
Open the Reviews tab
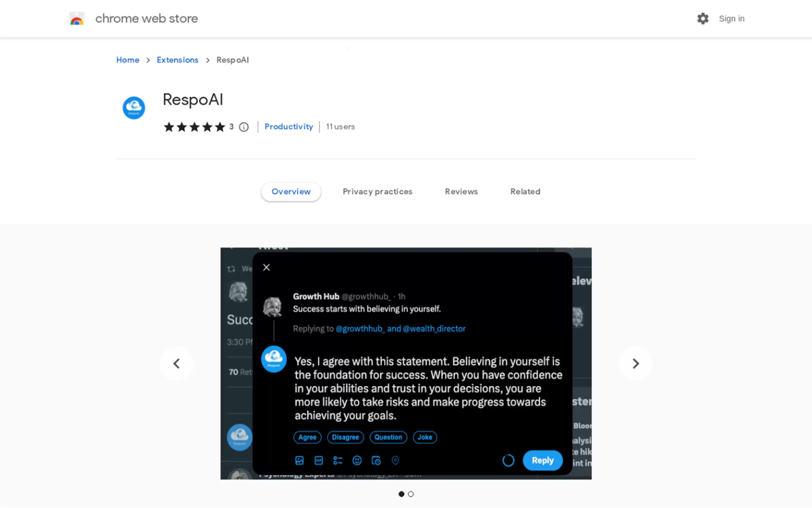[x=461, y=192]
